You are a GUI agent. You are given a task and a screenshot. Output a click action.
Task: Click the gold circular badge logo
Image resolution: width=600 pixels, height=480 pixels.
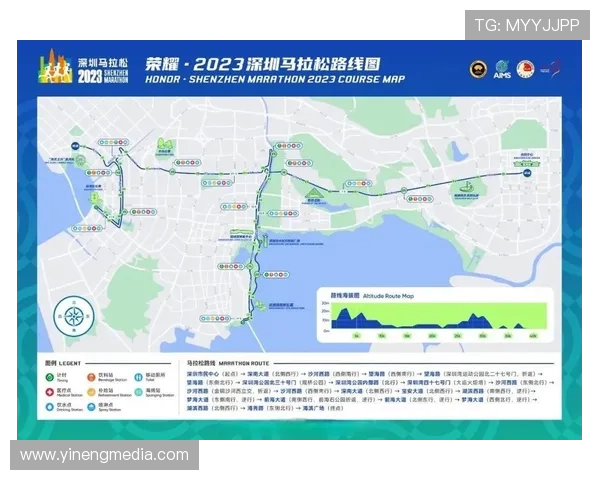click(478, 69)
